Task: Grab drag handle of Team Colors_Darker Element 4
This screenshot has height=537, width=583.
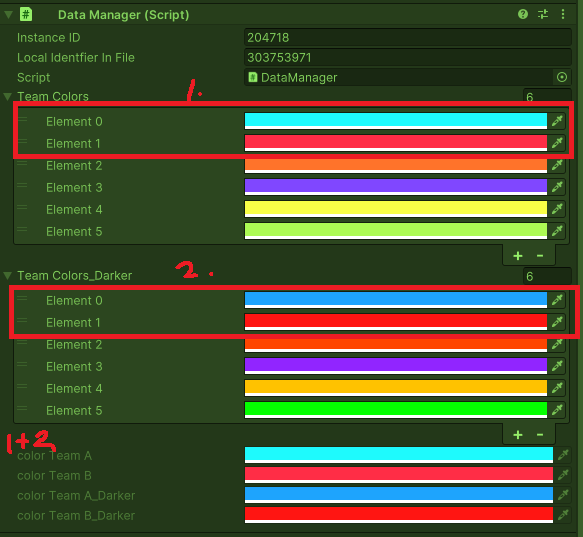Action: 22,386
